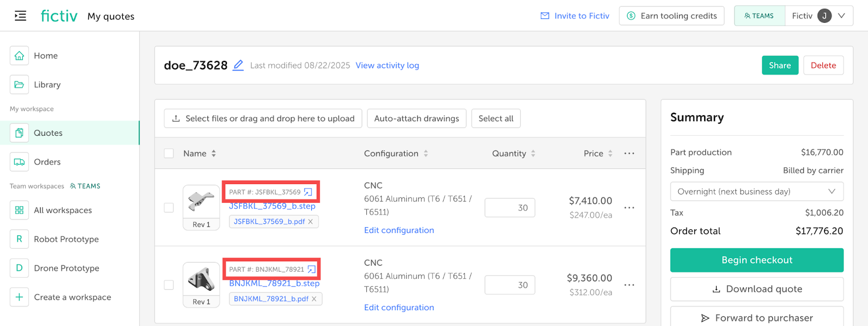This screenshot has width=868, height=326.
Task: Click the Download quote button
Action: pos(757,289)
